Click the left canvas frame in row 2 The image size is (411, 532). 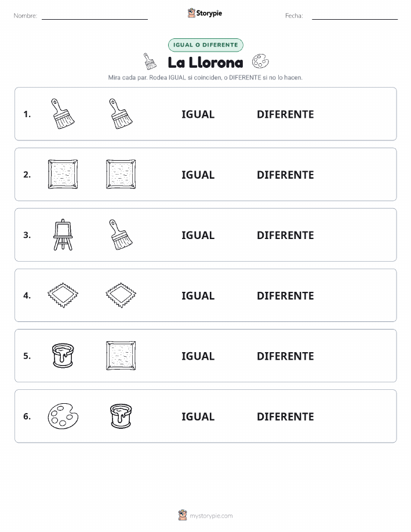point(63,174)
